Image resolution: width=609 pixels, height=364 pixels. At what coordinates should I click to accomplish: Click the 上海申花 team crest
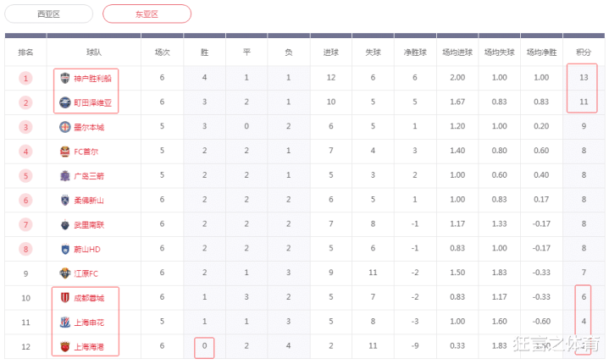pos(65,323)
